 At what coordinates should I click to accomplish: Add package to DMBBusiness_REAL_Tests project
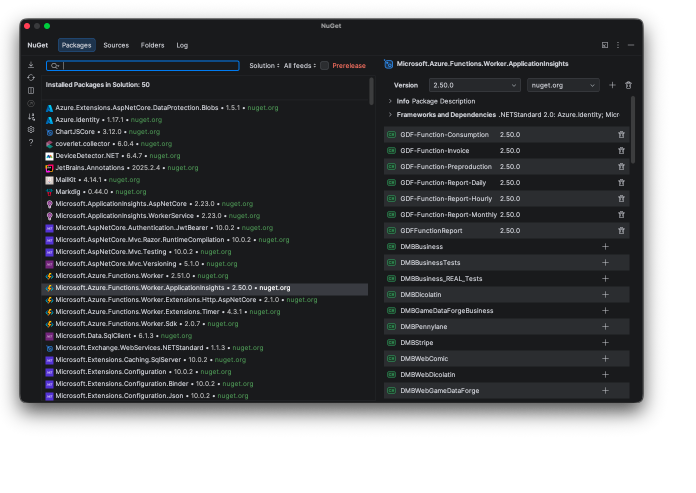point(605,278)
